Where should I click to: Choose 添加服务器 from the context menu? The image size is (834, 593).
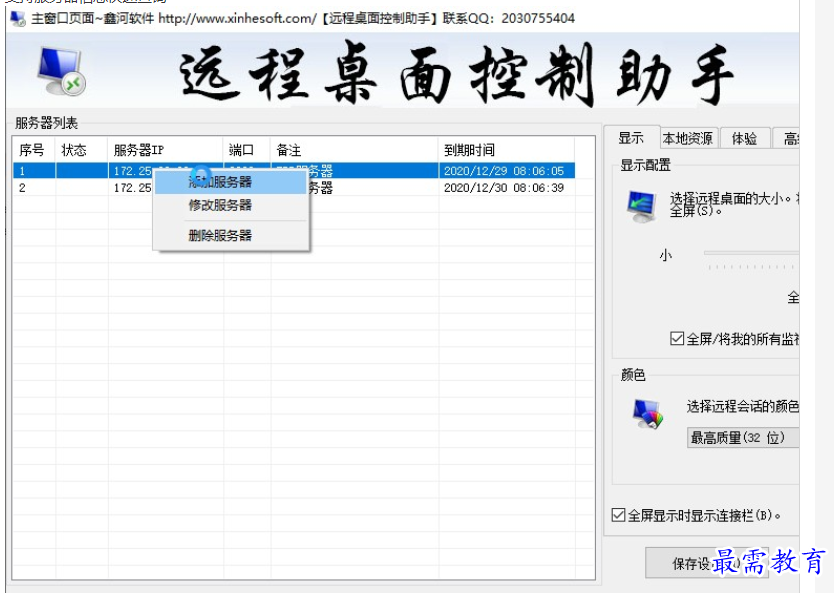231,182
